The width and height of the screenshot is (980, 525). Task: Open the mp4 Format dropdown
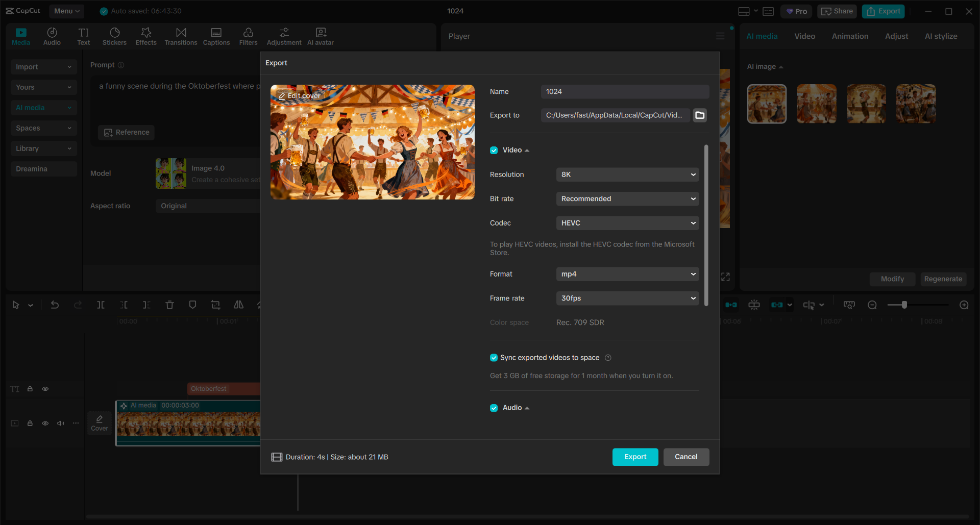(627, 274)
